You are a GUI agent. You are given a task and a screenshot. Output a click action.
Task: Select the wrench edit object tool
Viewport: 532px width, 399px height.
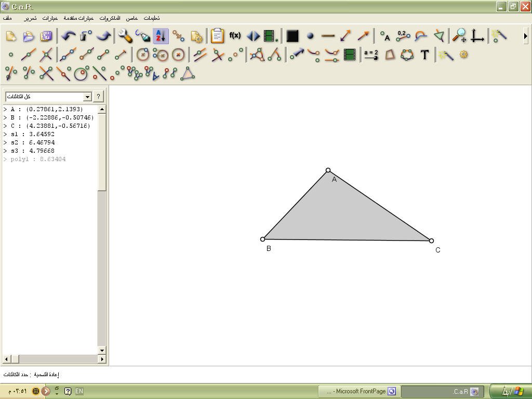126,36
